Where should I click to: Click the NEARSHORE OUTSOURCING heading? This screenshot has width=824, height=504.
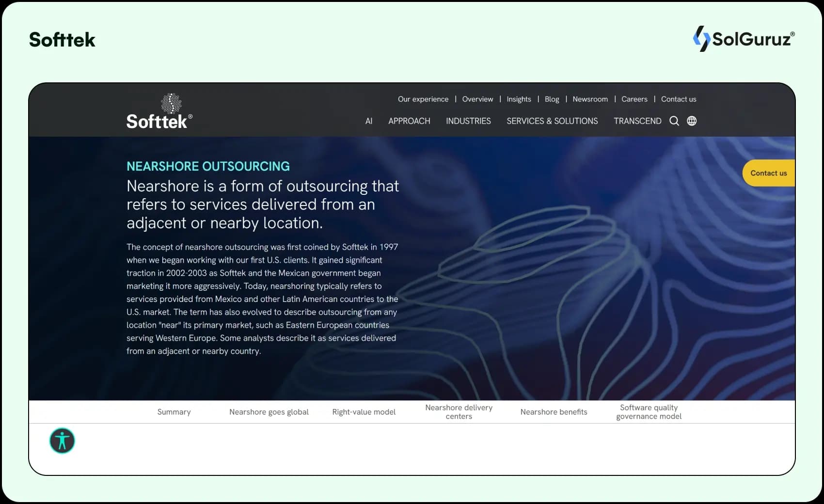(208, 166)
